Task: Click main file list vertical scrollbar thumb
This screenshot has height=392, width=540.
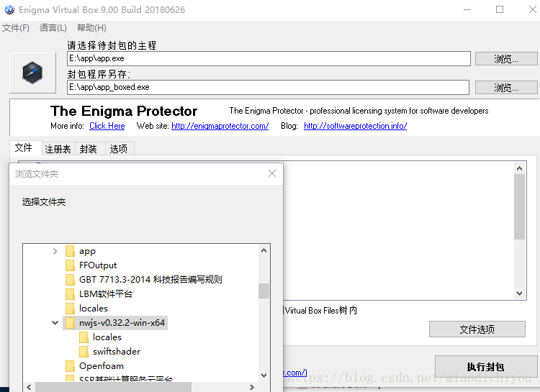Action: click(x=519, y=206)
